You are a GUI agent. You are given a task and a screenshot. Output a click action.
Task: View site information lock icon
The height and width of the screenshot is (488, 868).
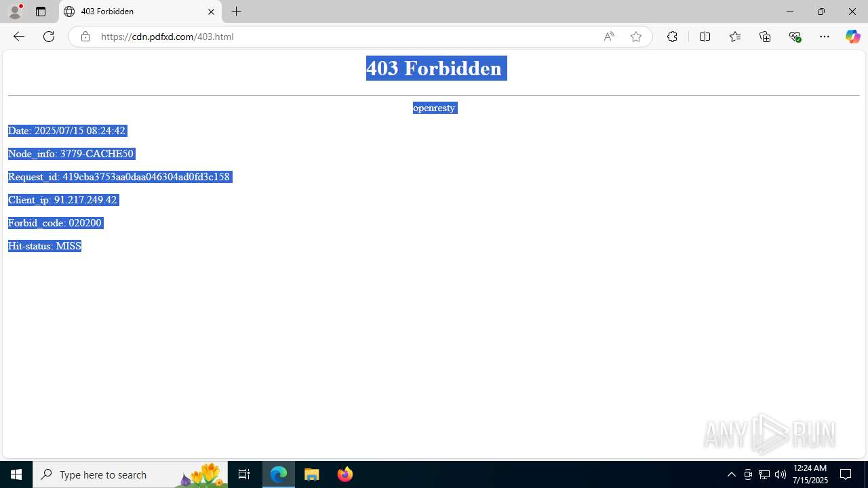tap(85, 37)
